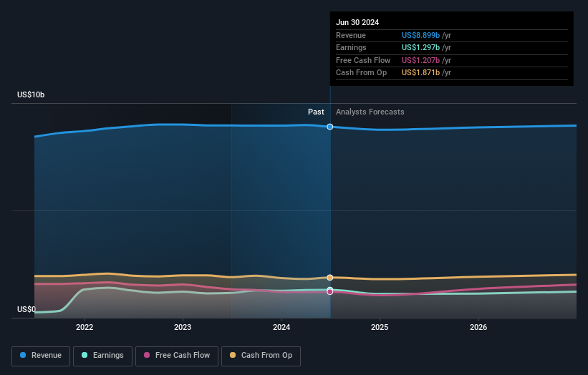Click the 2022 x-axis label
The image size is (588, 375).
coord(85,327)
